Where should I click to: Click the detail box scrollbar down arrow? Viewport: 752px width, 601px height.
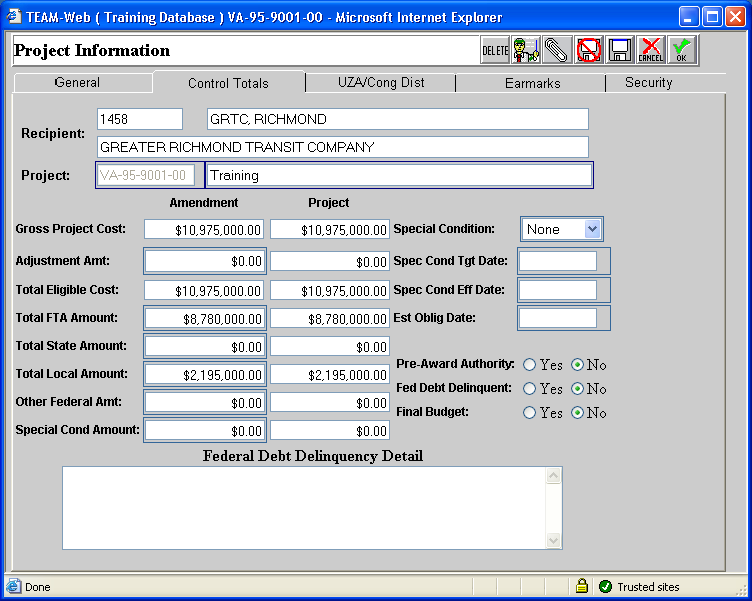(x=554, y=541)
